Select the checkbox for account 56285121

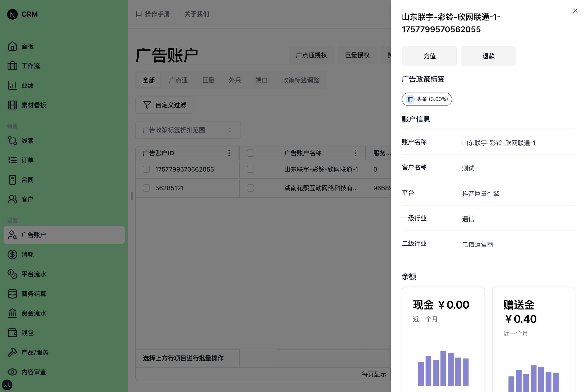point(146,188)
